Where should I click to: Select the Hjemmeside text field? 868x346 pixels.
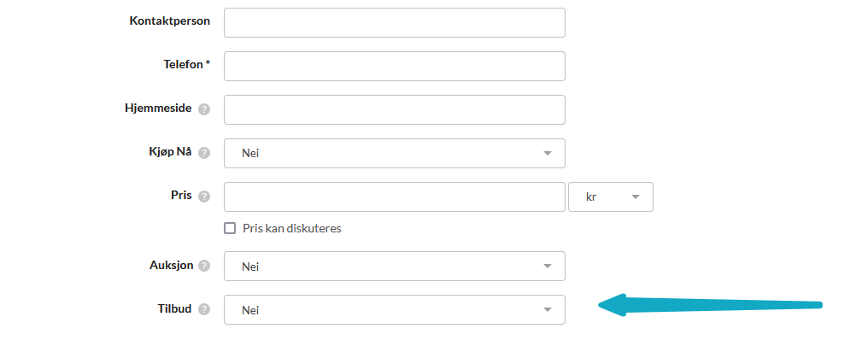[394, 109]
